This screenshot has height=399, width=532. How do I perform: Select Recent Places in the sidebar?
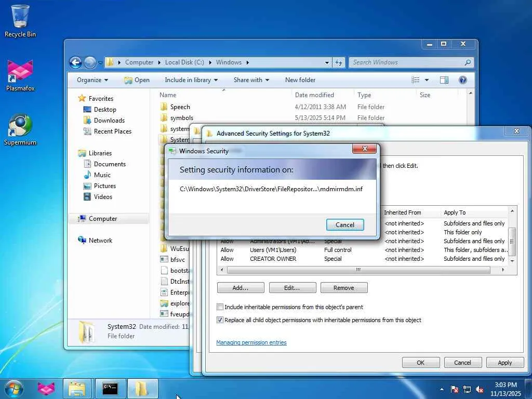112,131
